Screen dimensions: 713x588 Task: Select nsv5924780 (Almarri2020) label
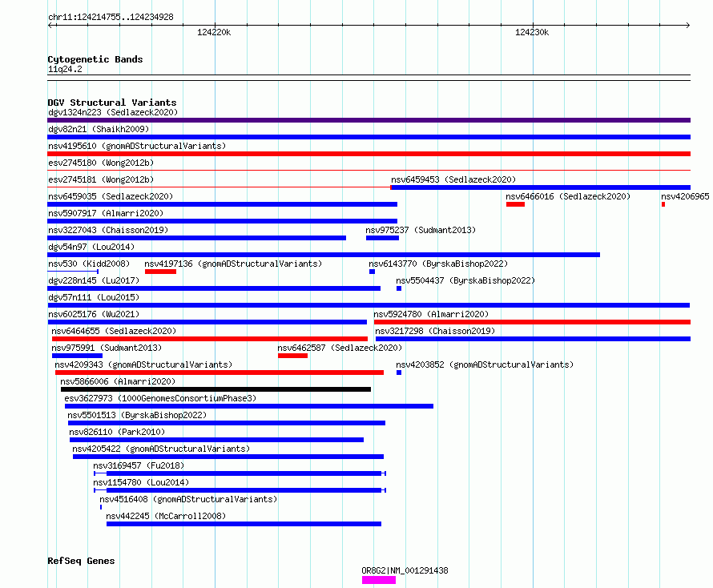[431, 314]
